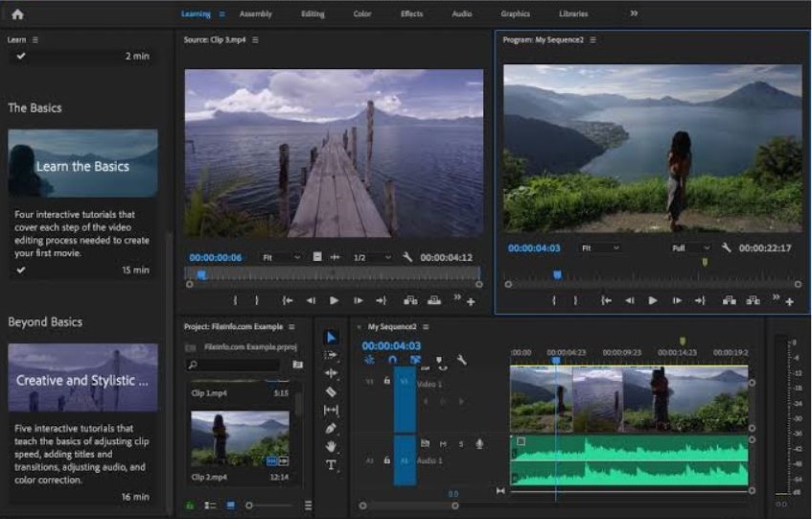The height and width of the screenshot is (519, 812).
Task: Open Project panel hamburger menu
Action: tap(291, 327)
